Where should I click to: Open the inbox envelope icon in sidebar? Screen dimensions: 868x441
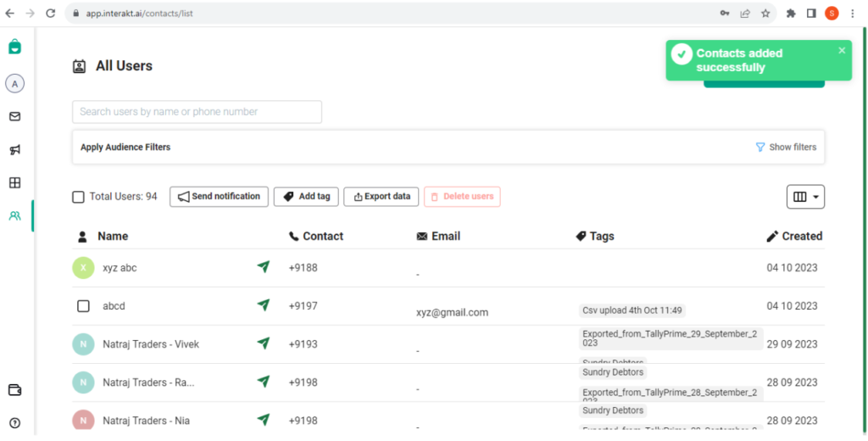tap(14, 117)
